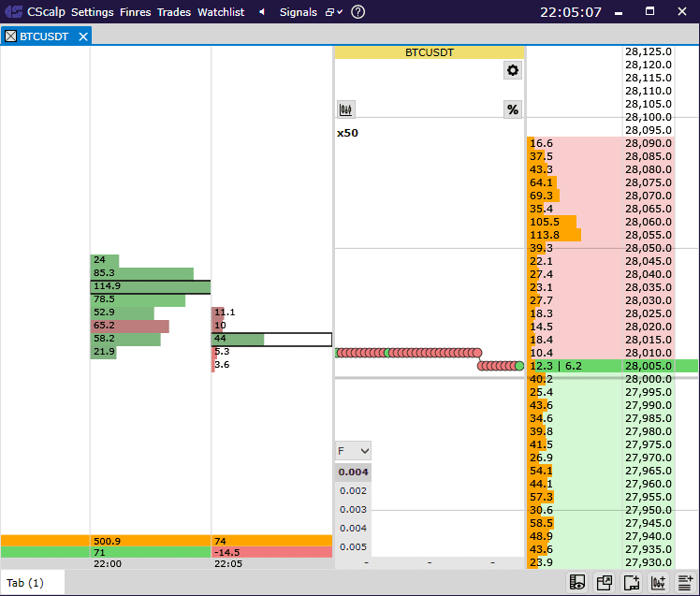Image resolution: width=700 pixels, height=596 pixels.
Task: Click the 28,050.0 price level
Action: [x=649, y=248]
